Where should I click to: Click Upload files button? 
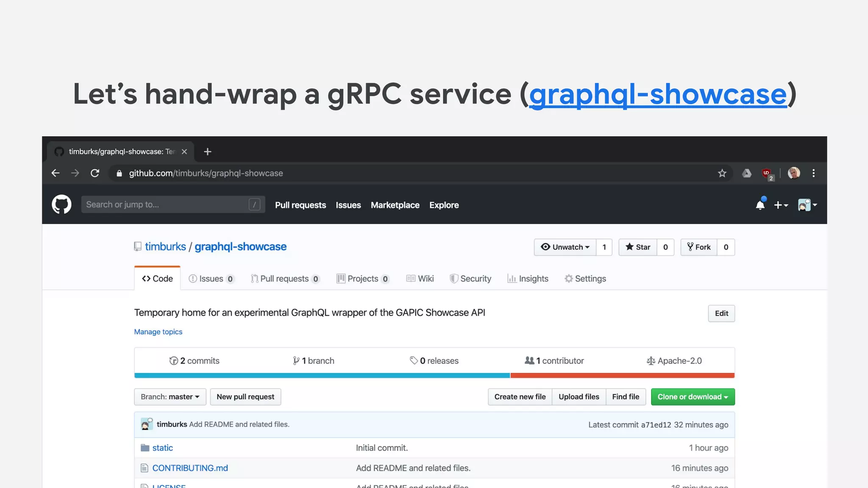[x=579, y=397]
